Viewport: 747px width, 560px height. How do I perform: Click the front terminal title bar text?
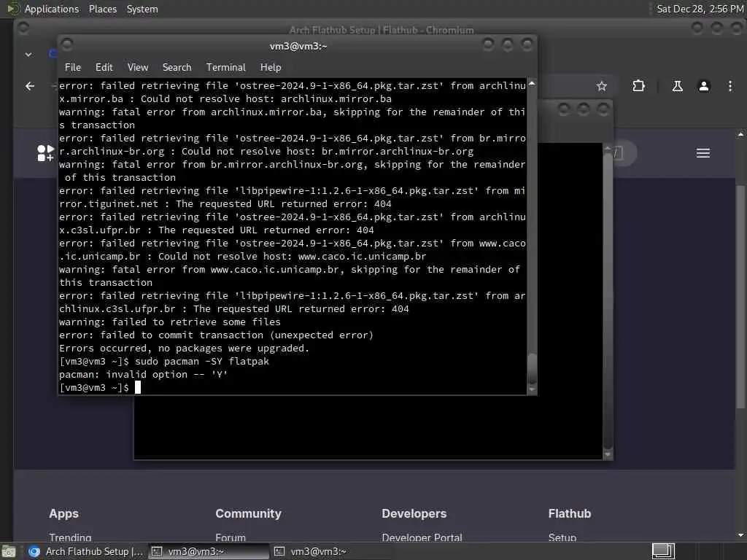tap(298, 46)
